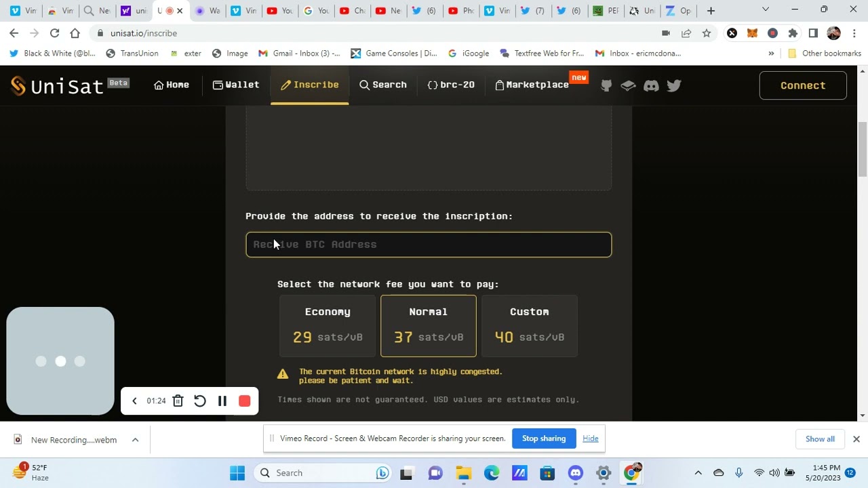Select the Normal 37 sats/vB fee
This screenshot has height=488, width=868.
(x=429, y=326)
